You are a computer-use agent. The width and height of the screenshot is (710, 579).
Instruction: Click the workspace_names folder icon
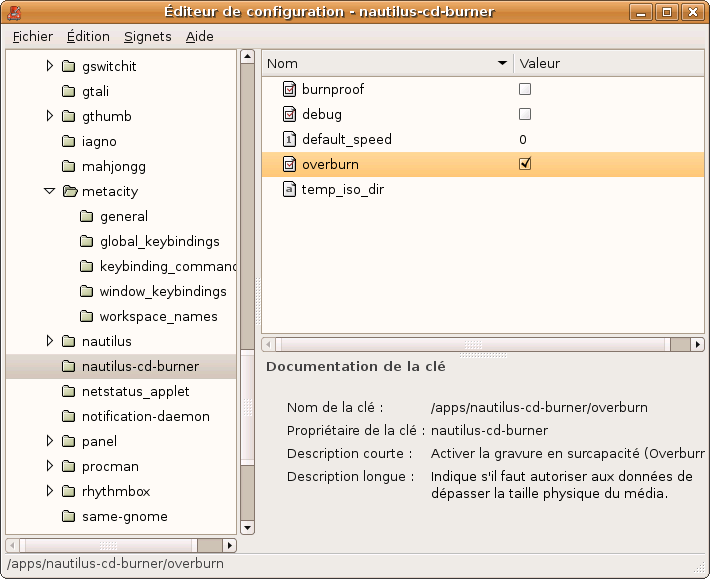[86, 316]
